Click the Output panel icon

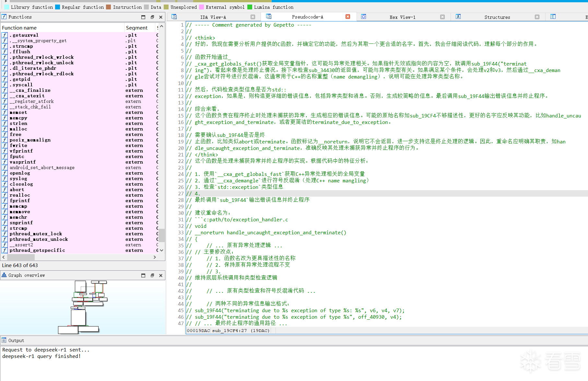pyautogui.click(x=4, y=340)
